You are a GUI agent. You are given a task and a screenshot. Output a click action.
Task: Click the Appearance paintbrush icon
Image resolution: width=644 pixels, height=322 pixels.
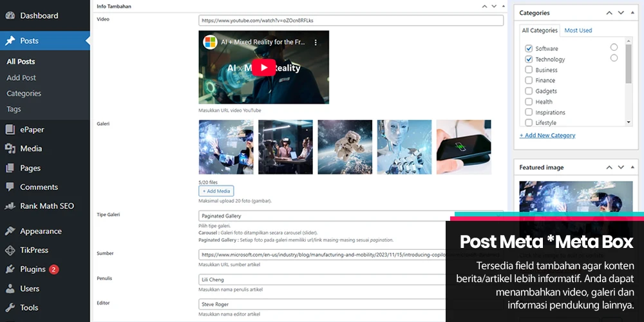point(10,231)
